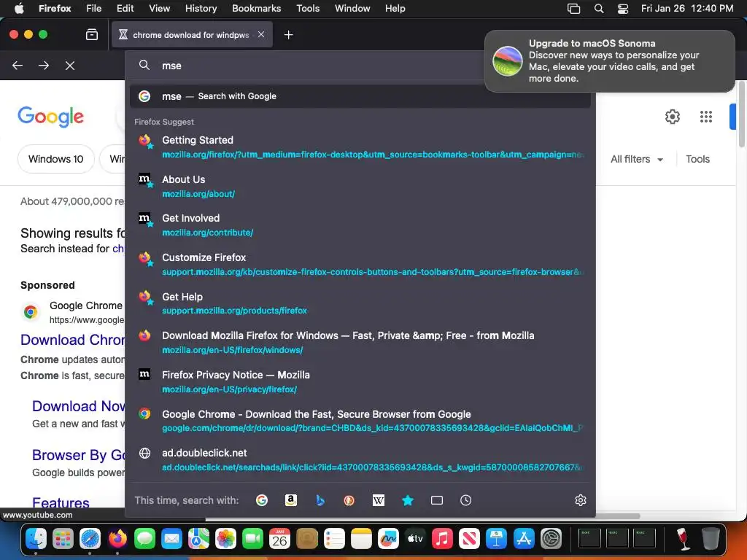This screenshot has height=560, width=747.
Task: Go back with the back arrow
Action: click(18, 65)
